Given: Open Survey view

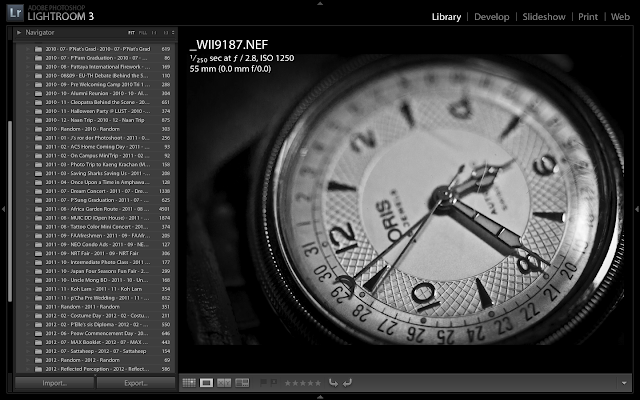Looking at the screenshot, I should [242, 383].
